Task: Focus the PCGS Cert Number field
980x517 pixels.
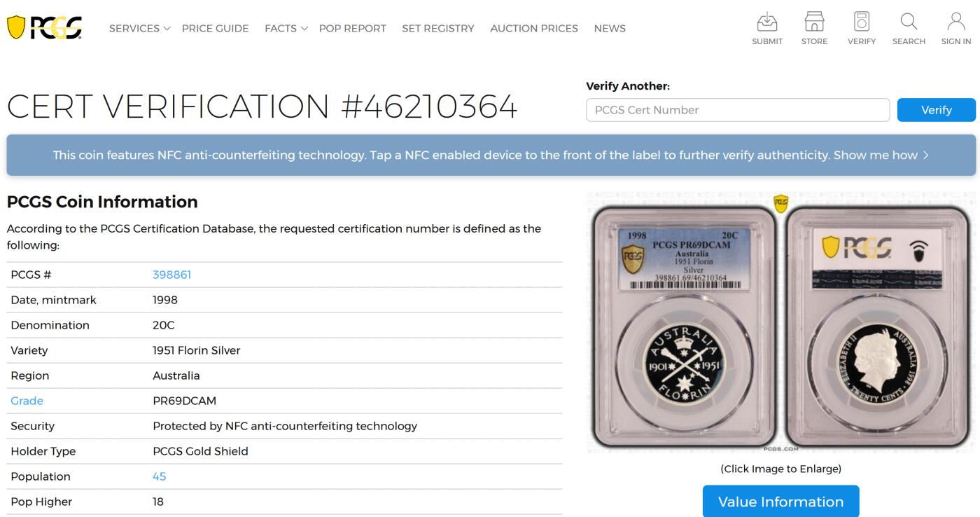Action: point(737,110)
